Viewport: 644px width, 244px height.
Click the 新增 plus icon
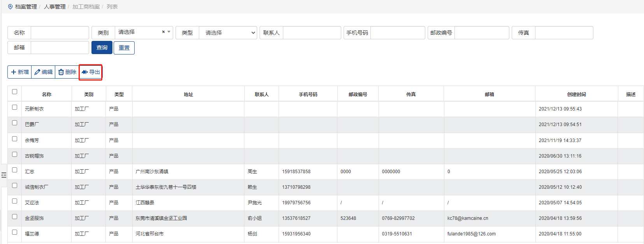point(14,72)
